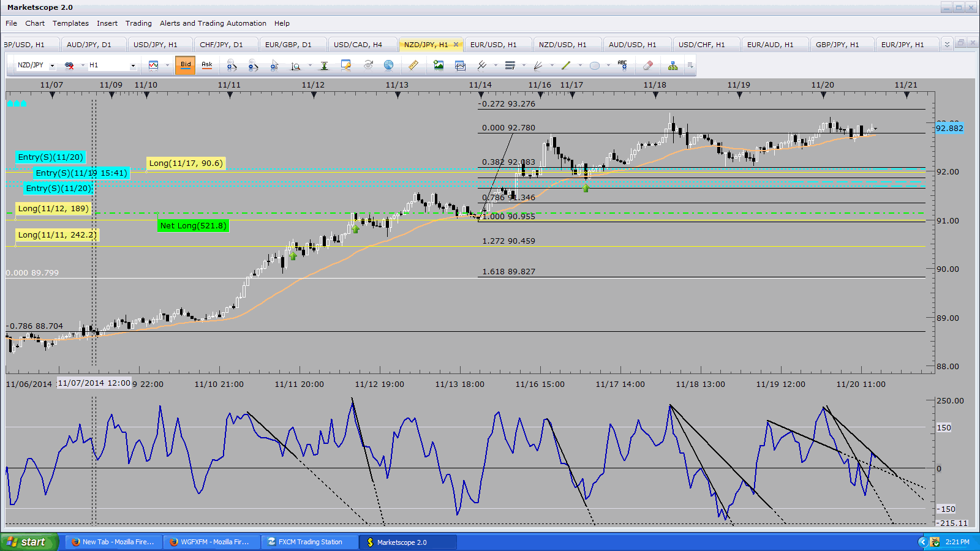
Task: Click the zoom in magnifier icon
Action: (x=232, y=65)
